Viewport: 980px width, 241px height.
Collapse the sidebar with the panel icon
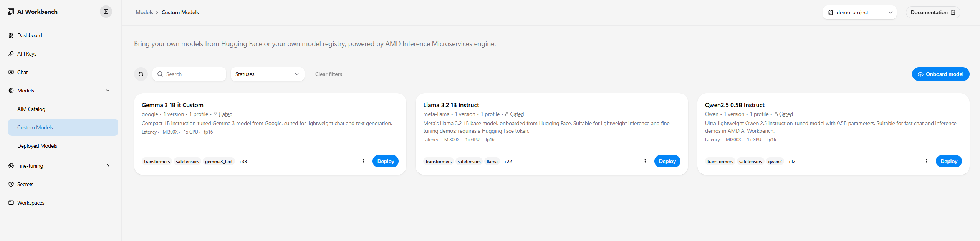[x=106, y=12]
